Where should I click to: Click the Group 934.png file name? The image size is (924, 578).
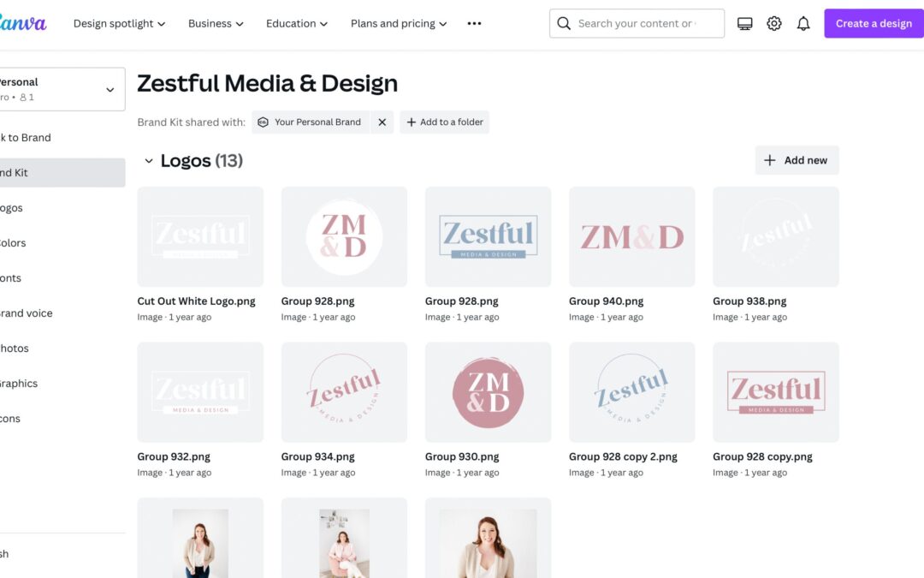317,456
